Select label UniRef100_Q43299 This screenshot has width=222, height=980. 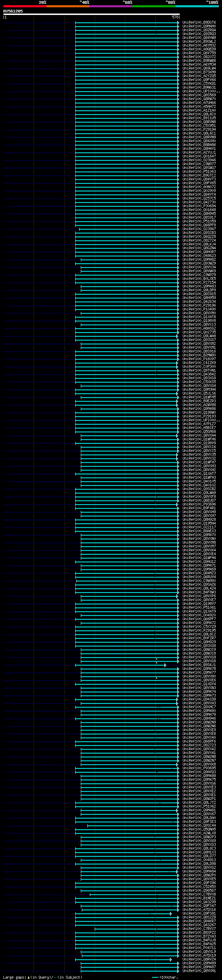(199, 902)
